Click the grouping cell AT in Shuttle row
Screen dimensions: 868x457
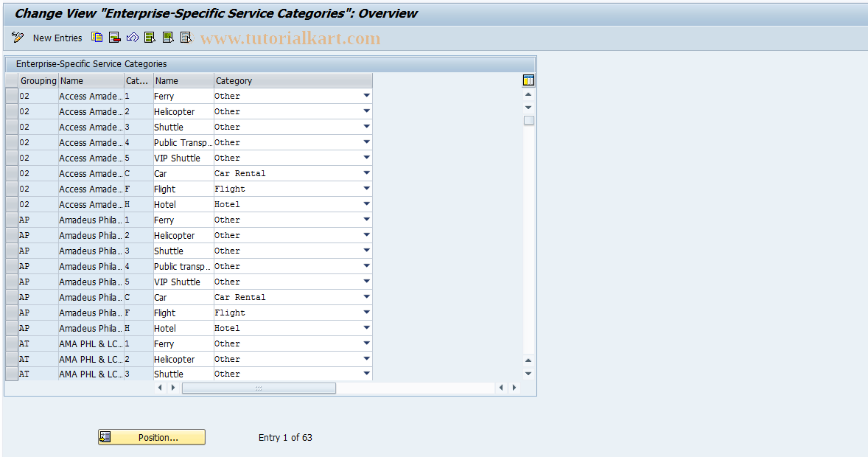[38, 374]
